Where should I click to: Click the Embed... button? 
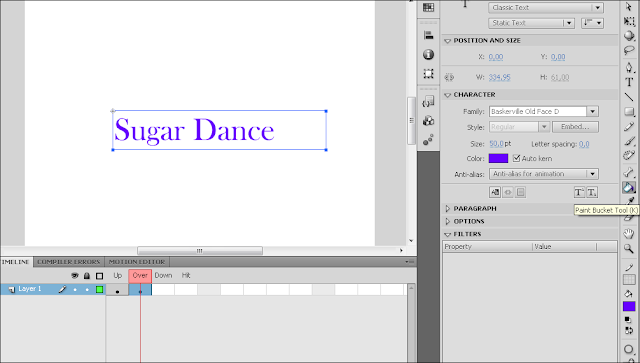click(575, 127)
